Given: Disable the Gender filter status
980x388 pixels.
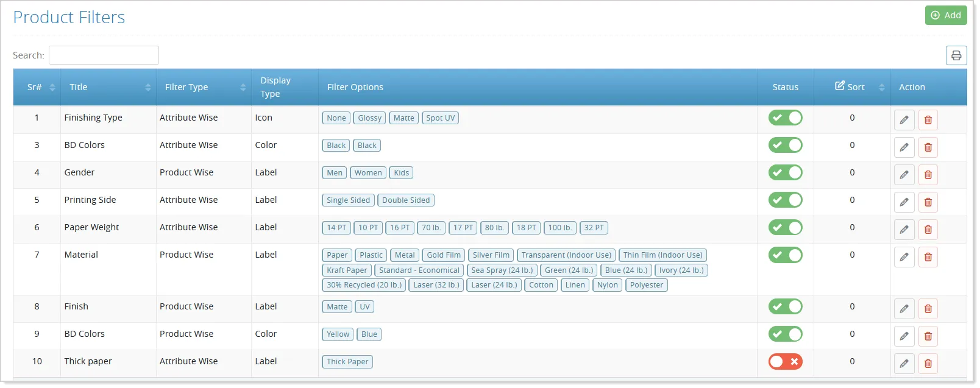Looking at the screenshot, I should [x=785, y=172].
